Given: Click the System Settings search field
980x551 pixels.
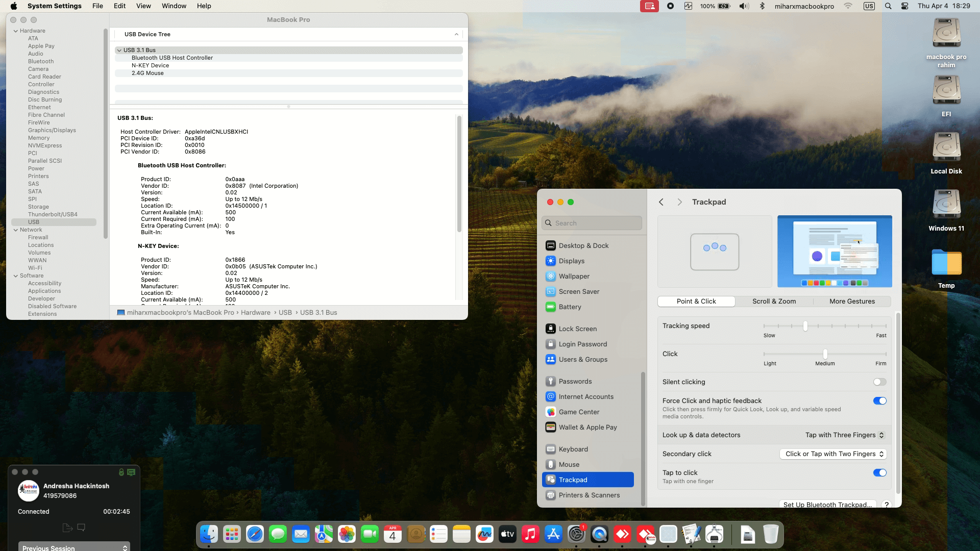Looking at the screenshot, I should point(592,223).
